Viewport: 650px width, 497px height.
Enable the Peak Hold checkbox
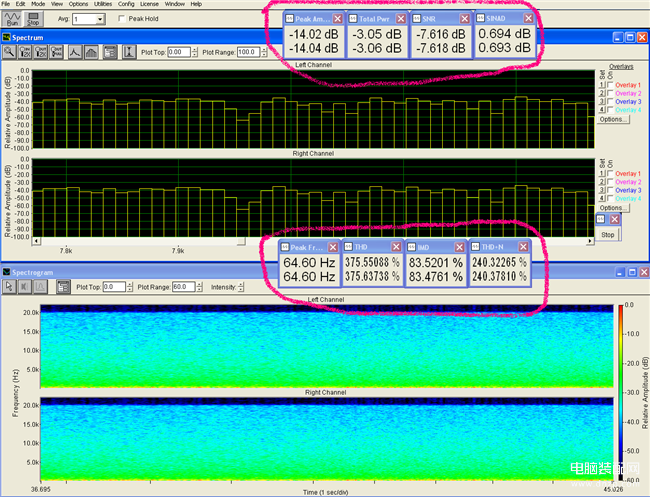[x=122, y=19]
